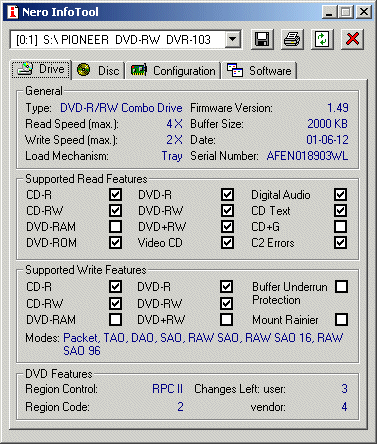This screenshot has width=377, height=444.
Task: Check the Mount Rainier checkbox
Action: (342, 319)
